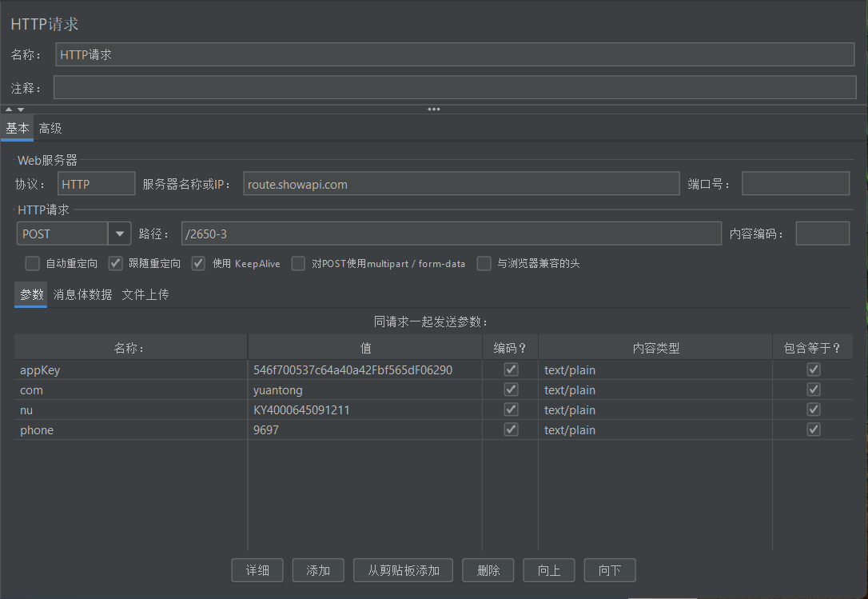Toggle 编码 checkbox in the com row
This screenshot has height=599, width=868.
tap(511, 389)
